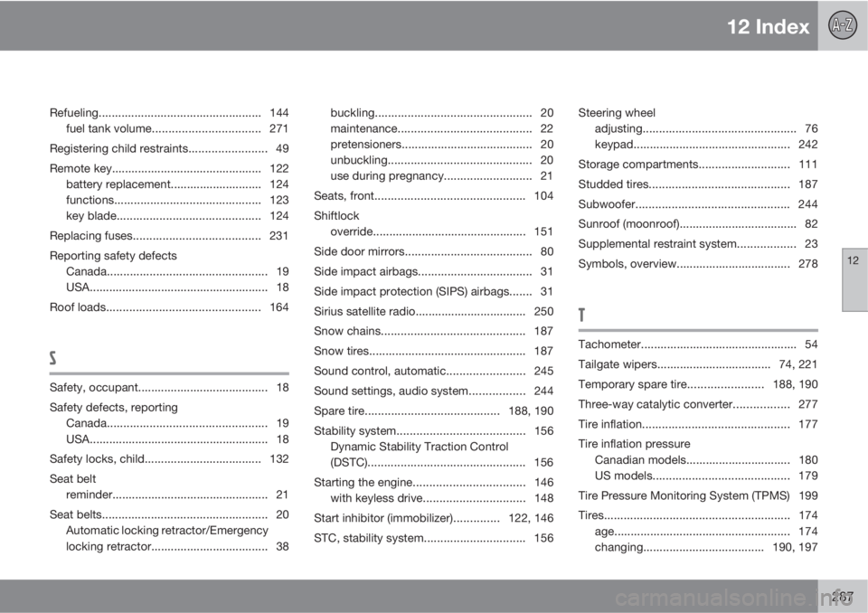
Task: Open 'Replacing fuses' entry
Action: point(169,236)
